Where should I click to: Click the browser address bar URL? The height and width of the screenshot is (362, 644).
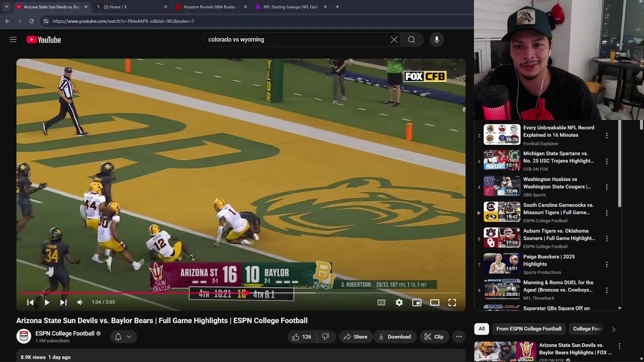123,21
